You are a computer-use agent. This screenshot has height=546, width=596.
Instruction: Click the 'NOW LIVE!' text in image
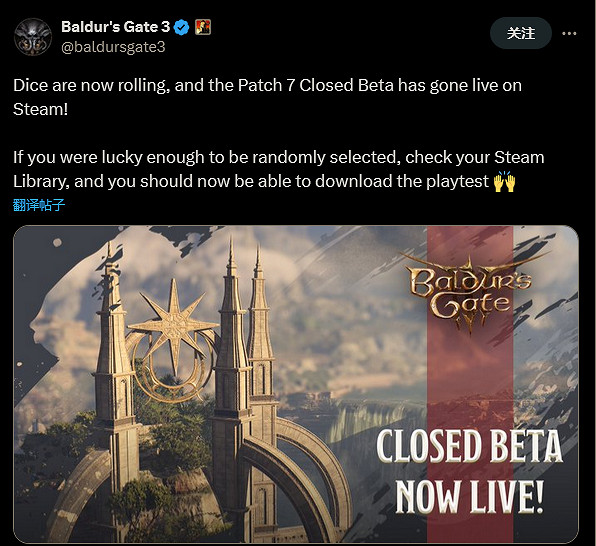pos(470,496)
